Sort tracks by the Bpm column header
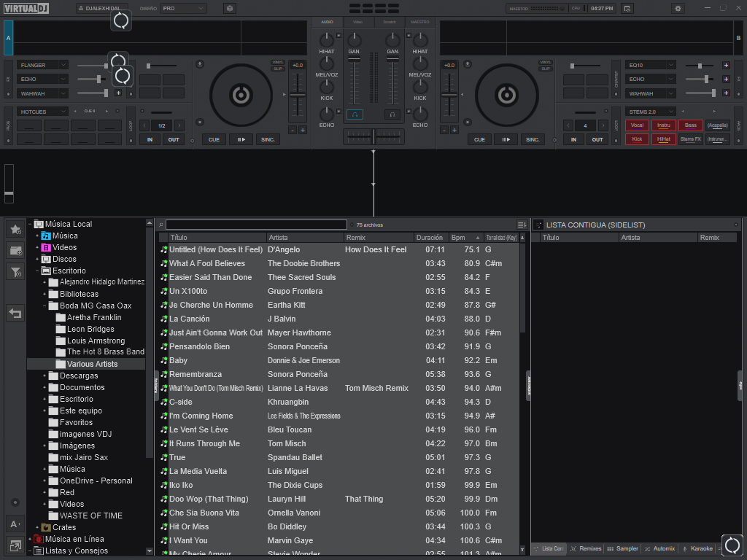Screen dimensions: 747x560 tap(465, 238)
